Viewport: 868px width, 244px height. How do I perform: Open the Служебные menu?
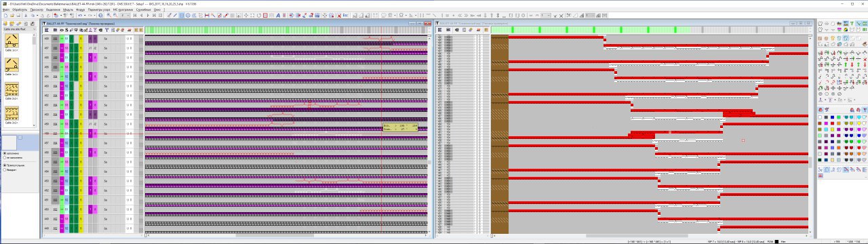click(x=143, y=10)
